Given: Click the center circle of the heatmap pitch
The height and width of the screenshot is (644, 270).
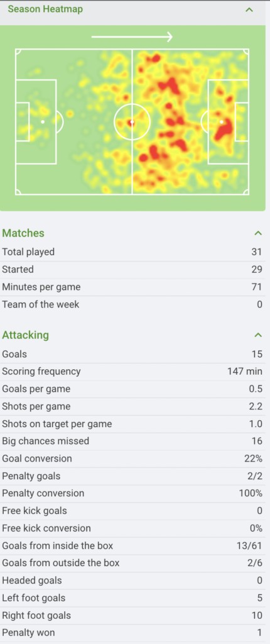Looking at the screenshot, I should tap(132, 122).
